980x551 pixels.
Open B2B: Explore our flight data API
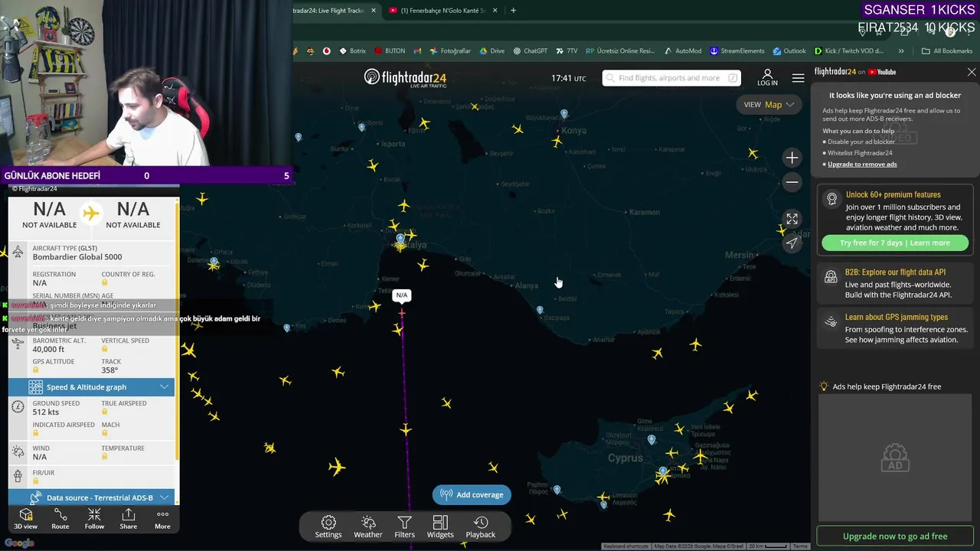coord(895,283)
